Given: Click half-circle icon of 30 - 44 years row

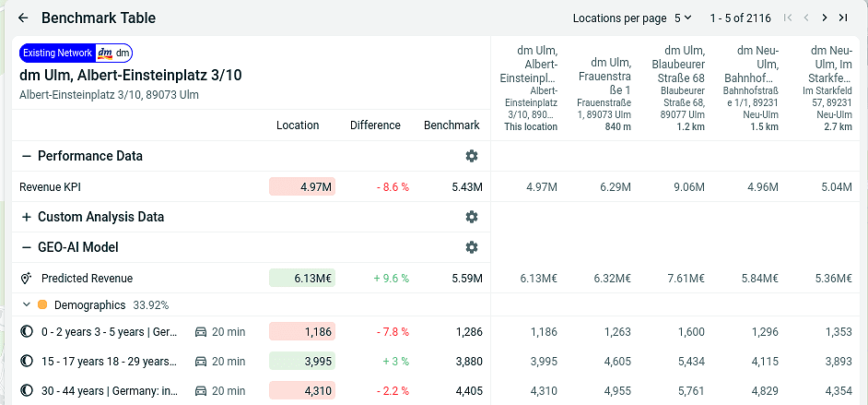Looking at the screenshot, I should 26,390.
